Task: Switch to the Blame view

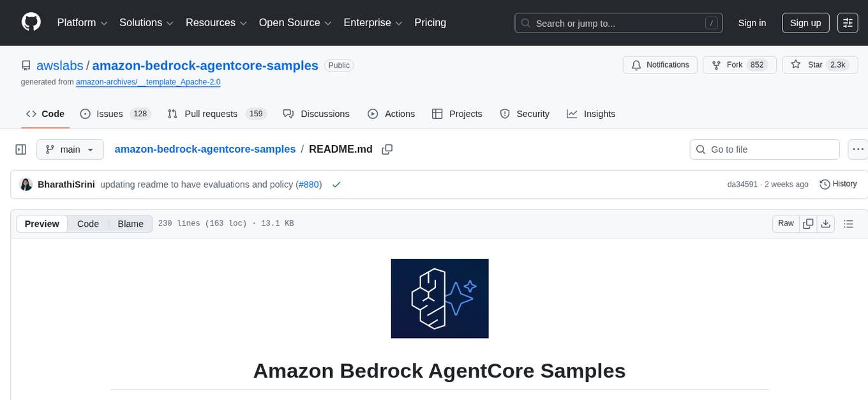Action: click(130, 224)
